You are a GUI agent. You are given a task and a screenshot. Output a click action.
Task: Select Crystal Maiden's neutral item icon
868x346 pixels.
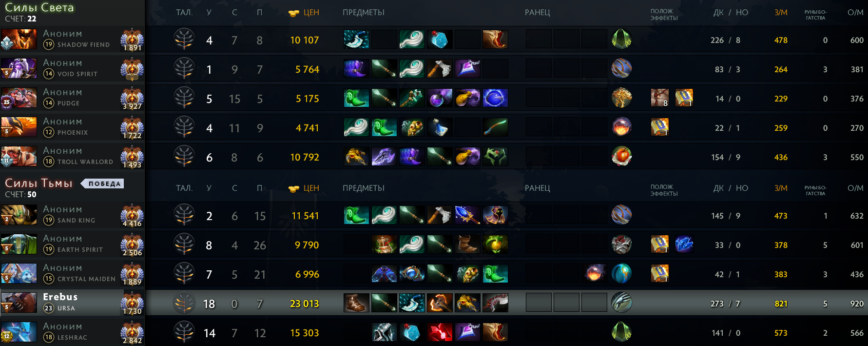(x=621, y=274)
